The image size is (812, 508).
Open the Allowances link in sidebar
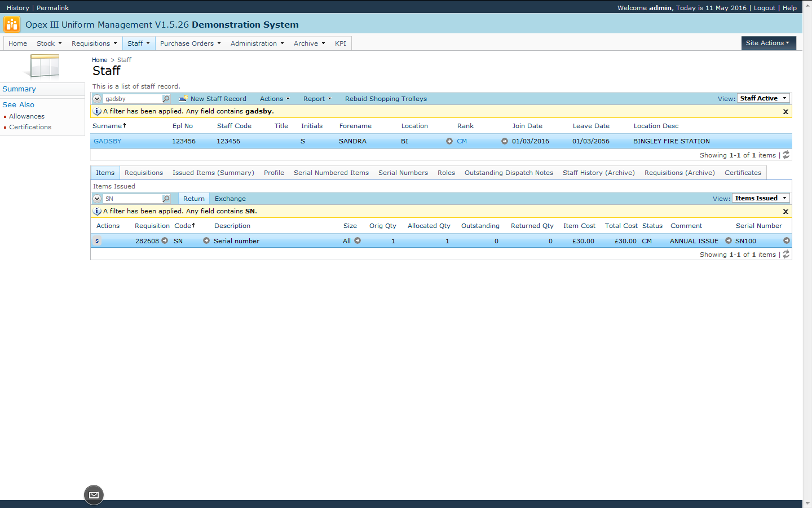click(x=27, y=116)
